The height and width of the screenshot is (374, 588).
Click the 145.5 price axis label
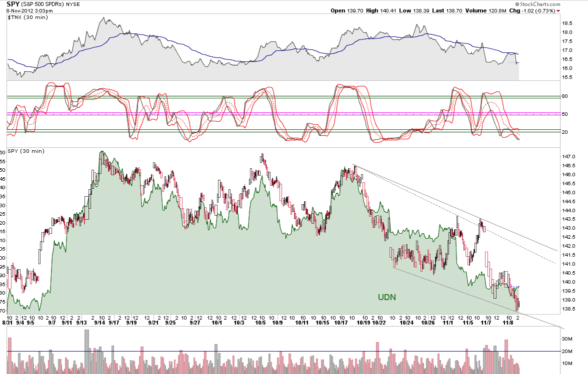(x=568, y=183)
